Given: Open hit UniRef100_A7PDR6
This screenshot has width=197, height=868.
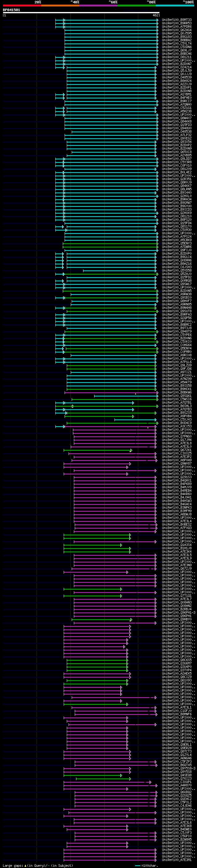Looking at the screenshot, I should [177, 26].
